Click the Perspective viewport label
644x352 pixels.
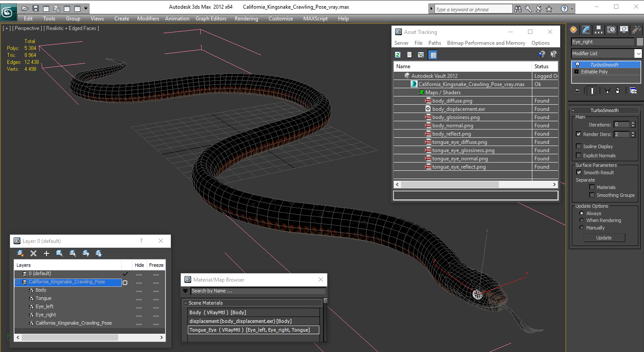tap(27, 28)
